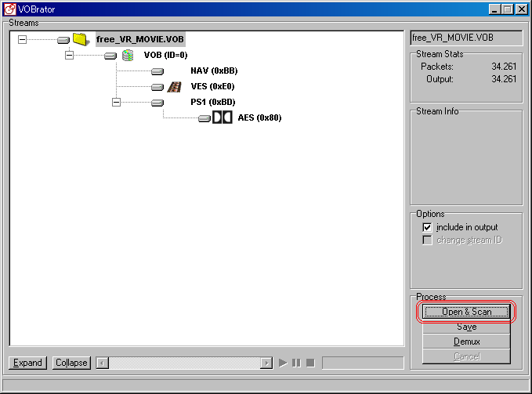
Task: Click the Dolby Digital icon beside AES (0x80)
Action: tap(223, 117)
